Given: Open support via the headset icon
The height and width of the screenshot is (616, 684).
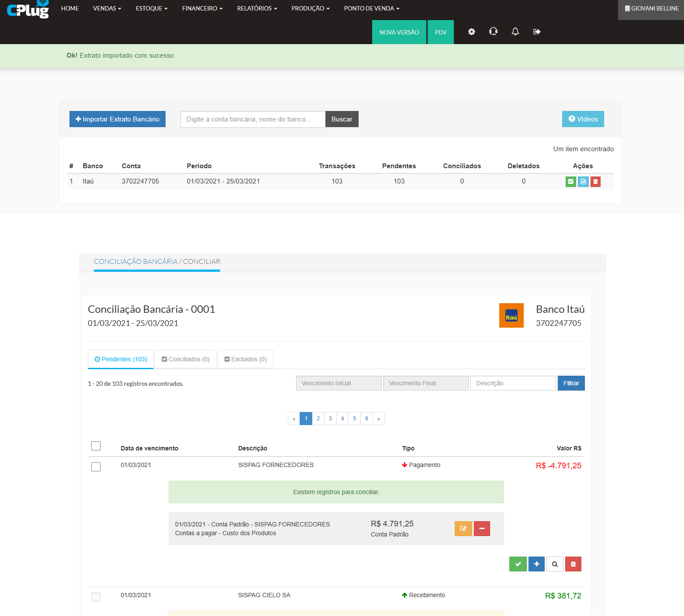Looking at the screenshot, I should coord(493,32).
